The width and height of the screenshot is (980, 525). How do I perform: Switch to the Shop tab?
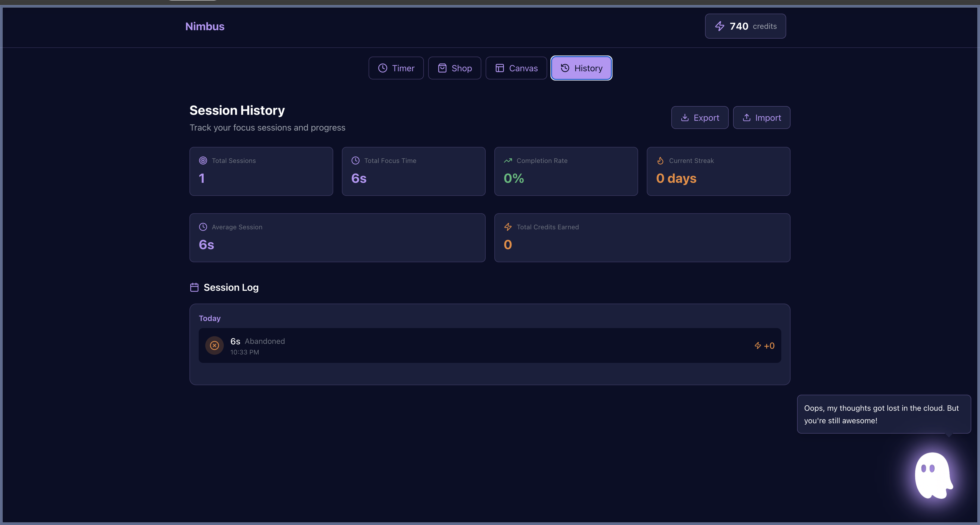[454, 68]
